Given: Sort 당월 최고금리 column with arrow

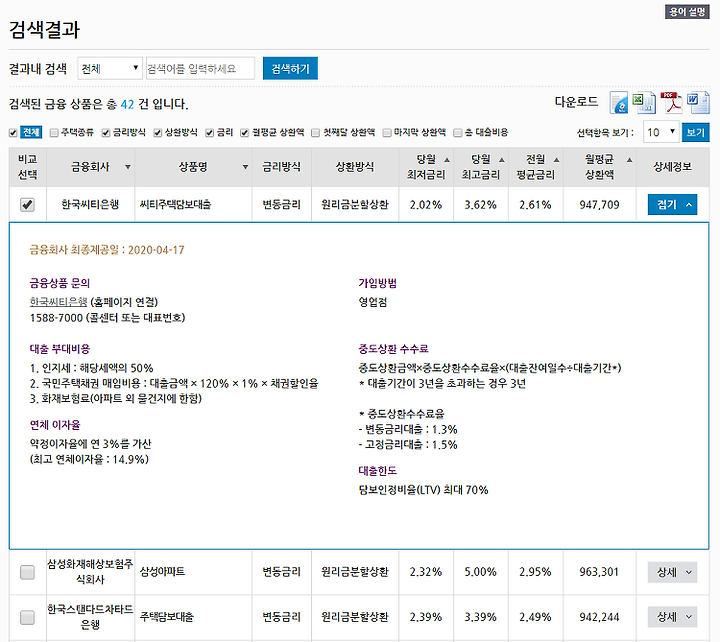Looking at the screenshot, I should pyautogui.click(x=501, y=160).
